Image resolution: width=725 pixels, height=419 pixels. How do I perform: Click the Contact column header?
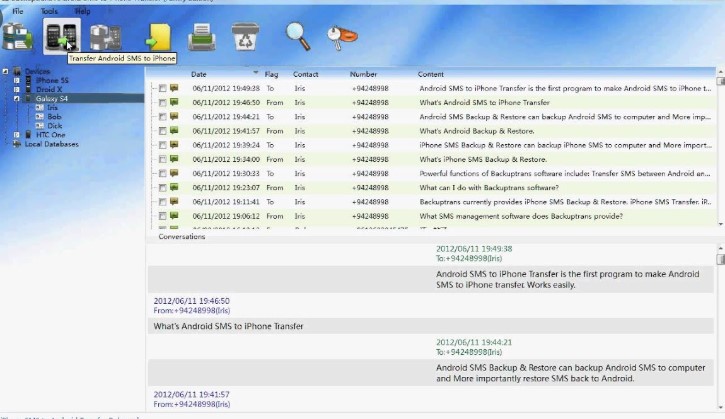(x=306, y=74)
